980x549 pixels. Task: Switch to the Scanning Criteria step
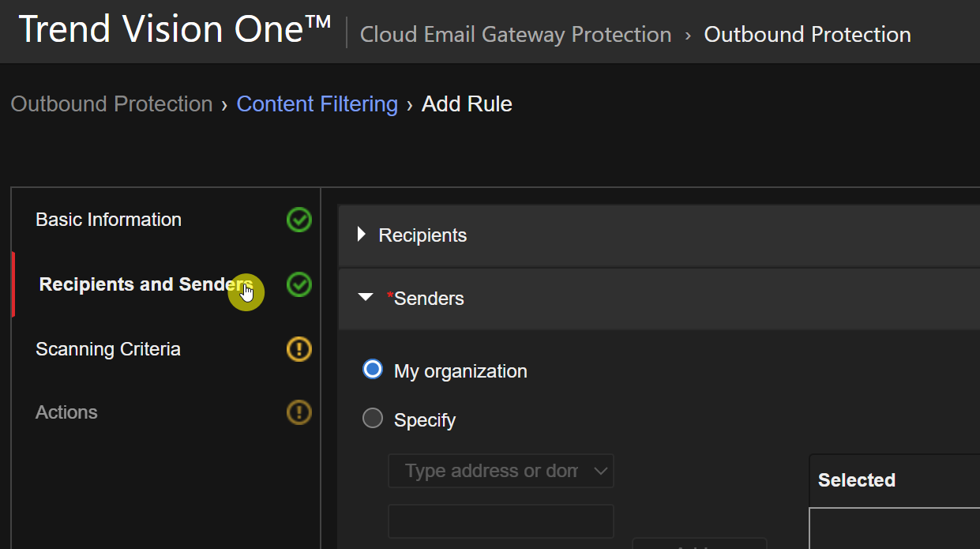pos(108,349)
